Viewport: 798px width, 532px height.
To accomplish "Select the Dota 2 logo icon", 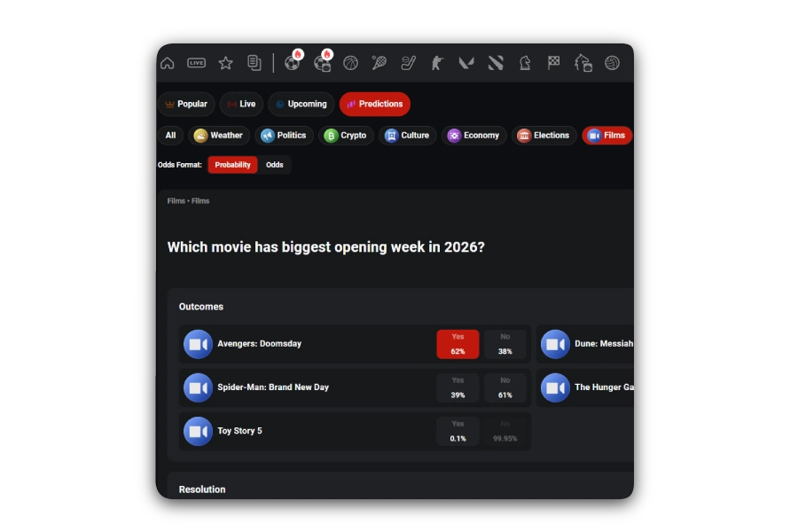I will 496,63.
